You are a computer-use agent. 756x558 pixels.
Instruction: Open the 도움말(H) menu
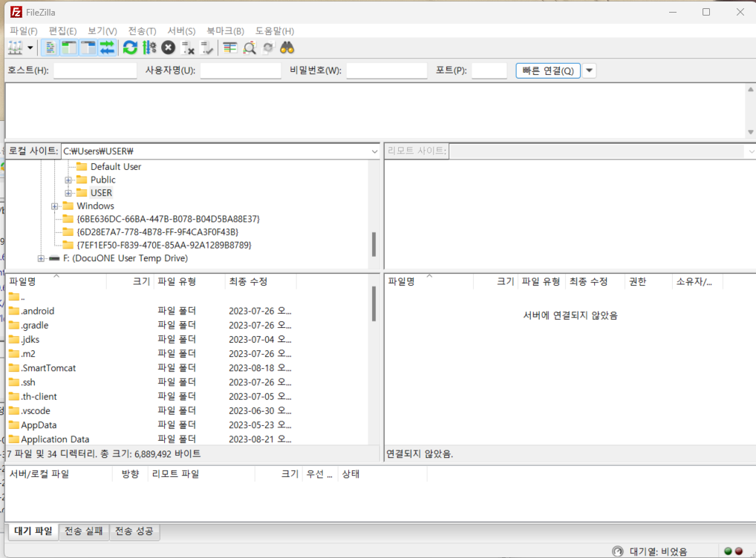click(274, 31)
